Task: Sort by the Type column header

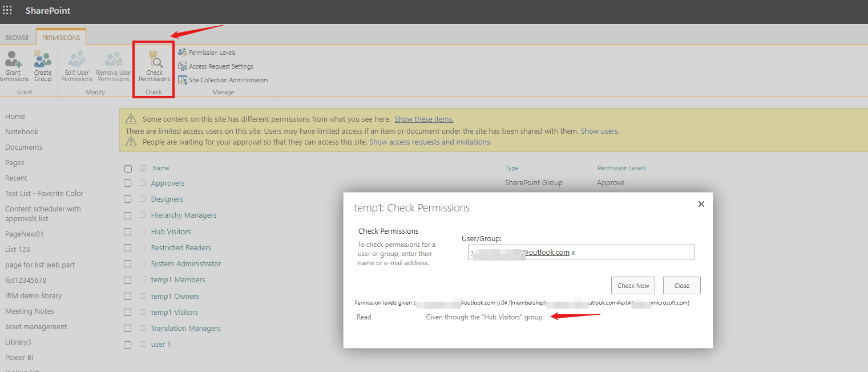Action: pos(512,169)
